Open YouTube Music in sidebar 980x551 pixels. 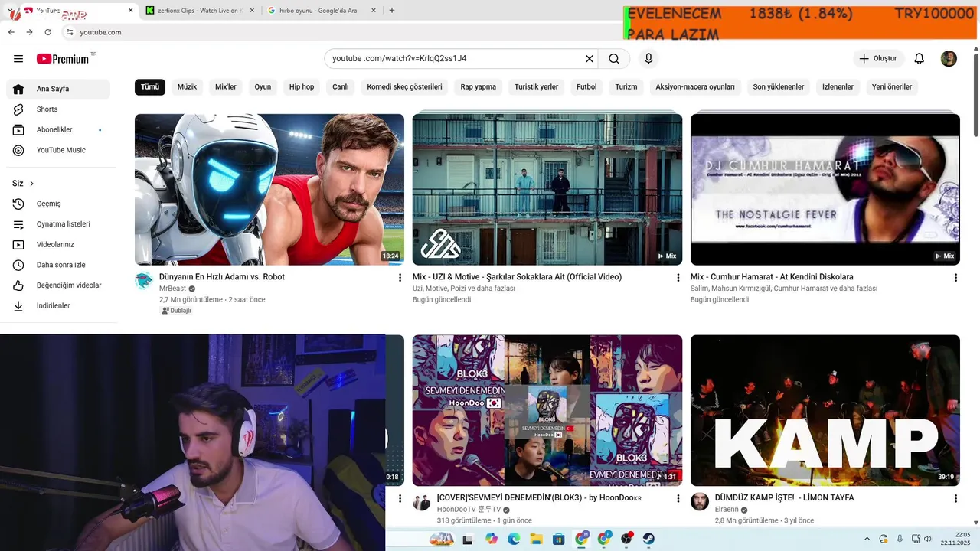pos(58,150)
